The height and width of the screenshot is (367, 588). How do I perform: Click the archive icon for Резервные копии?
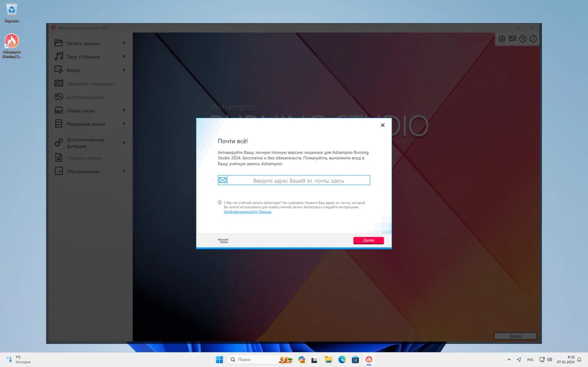[x=58, y=124]
